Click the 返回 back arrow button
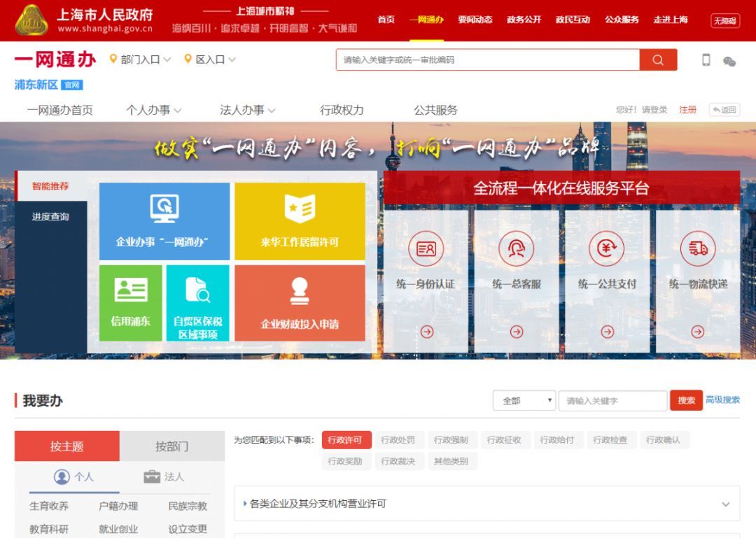 point(724,110)
